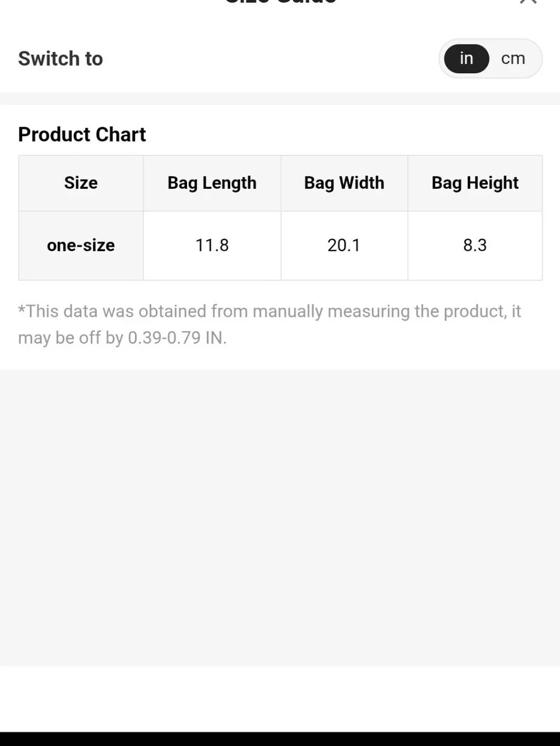The width and height of the screenshot is (560, 746).
Task: Click the empty gray area below chart
Action: [x=280, y=518]
